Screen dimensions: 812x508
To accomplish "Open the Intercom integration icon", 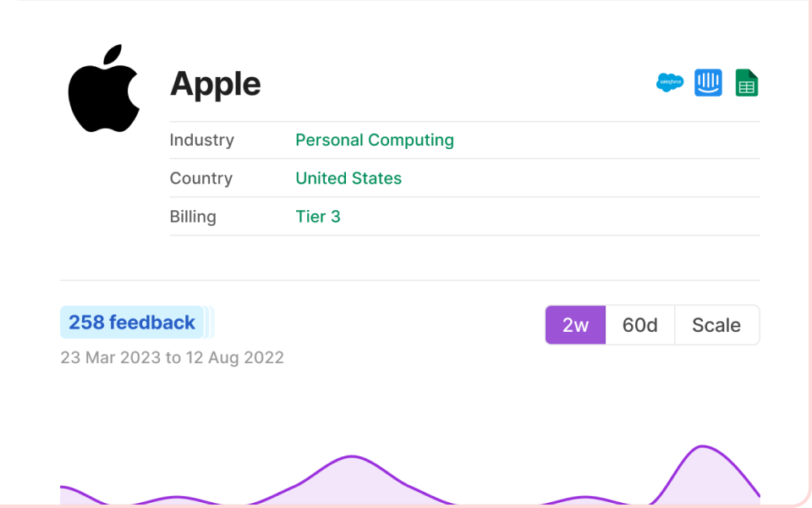I will 708,83.
